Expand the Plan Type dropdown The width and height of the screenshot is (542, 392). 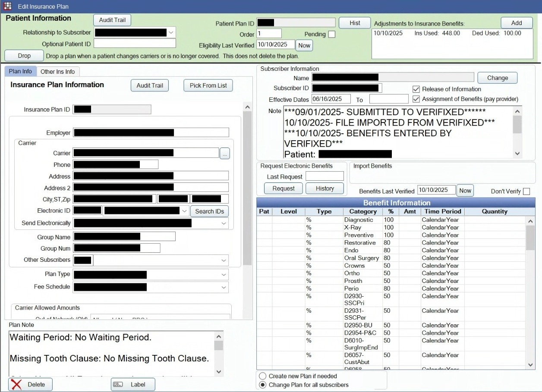(224, 275)
